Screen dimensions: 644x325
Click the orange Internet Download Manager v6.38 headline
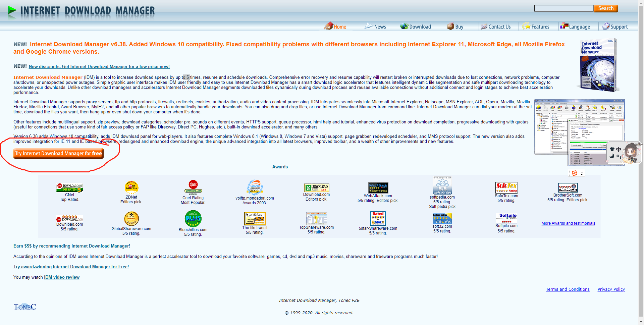289,48
